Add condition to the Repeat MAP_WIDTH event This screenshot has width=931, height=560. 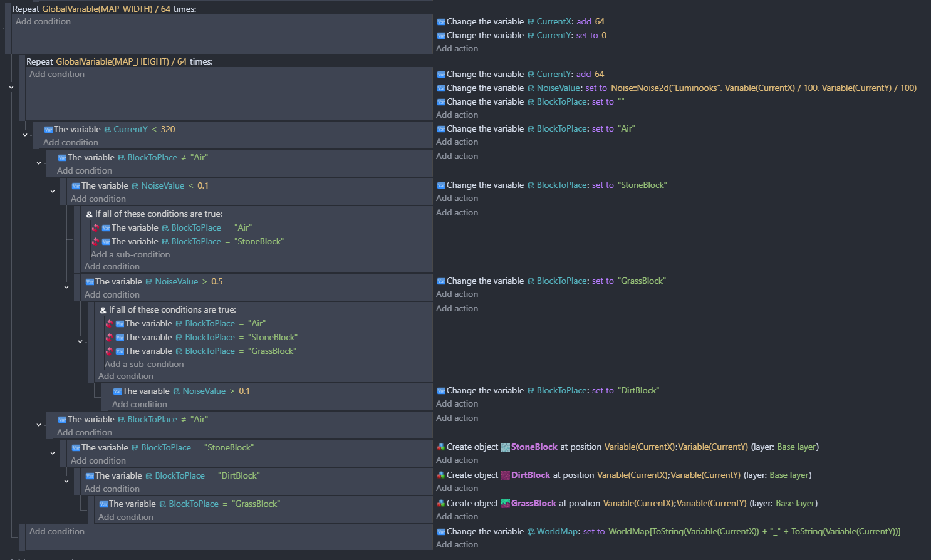pos(43,22)
